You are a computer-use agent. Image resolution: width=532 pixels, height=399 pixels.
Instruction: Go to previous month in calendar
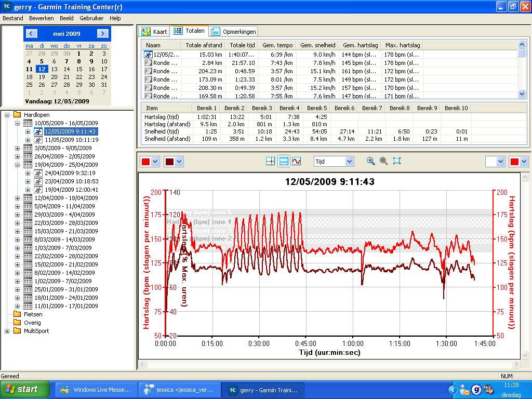point(31,34)
